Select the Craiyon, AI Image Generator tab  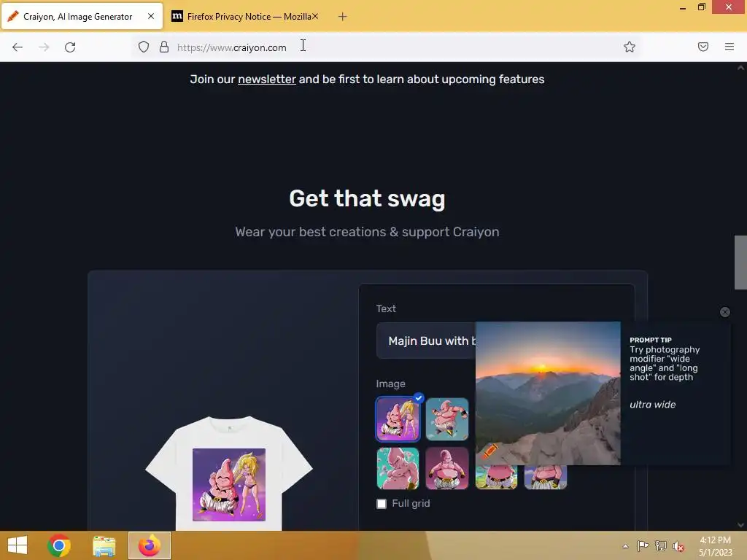[x=82, y=17]
